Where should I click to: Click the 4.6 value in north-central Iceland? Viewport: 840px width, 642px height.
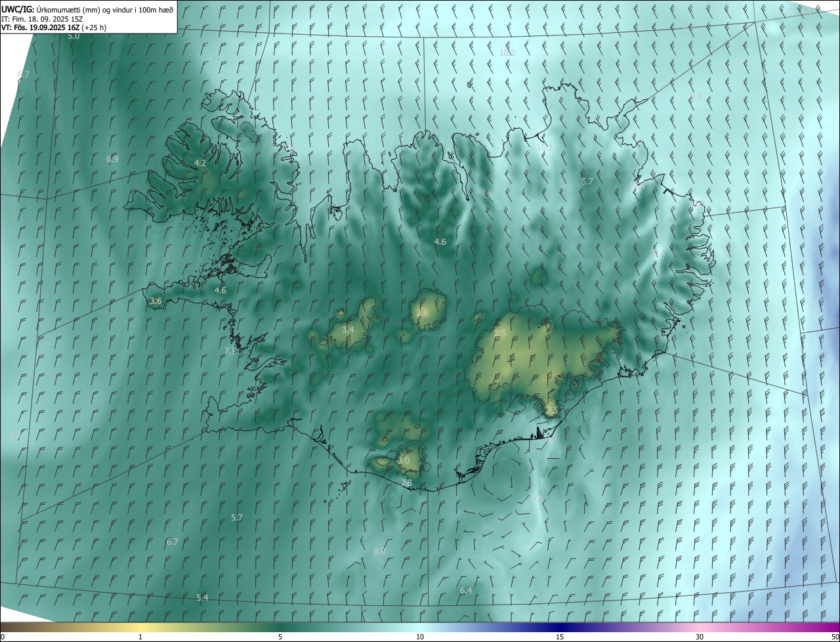(x=440, y=242)
